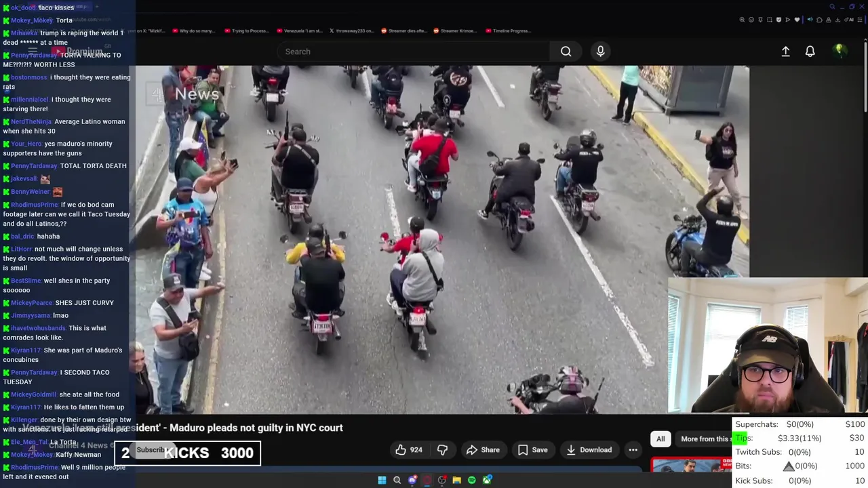Click chat username RhodimusPrime 'bod cam footage'
The height and width of the screenshot is (488, 868).
point(35,205)
